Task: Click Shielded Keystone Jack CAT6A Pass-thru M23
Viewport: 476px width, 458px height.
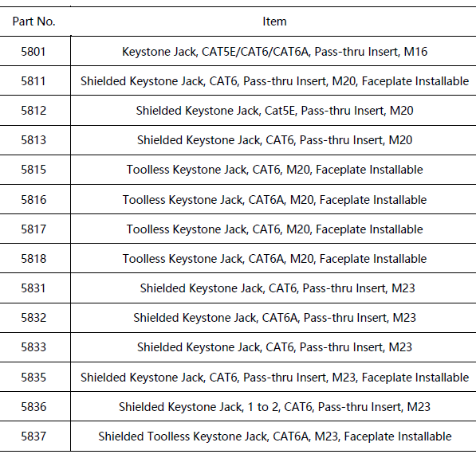Action: coord(274,318)
